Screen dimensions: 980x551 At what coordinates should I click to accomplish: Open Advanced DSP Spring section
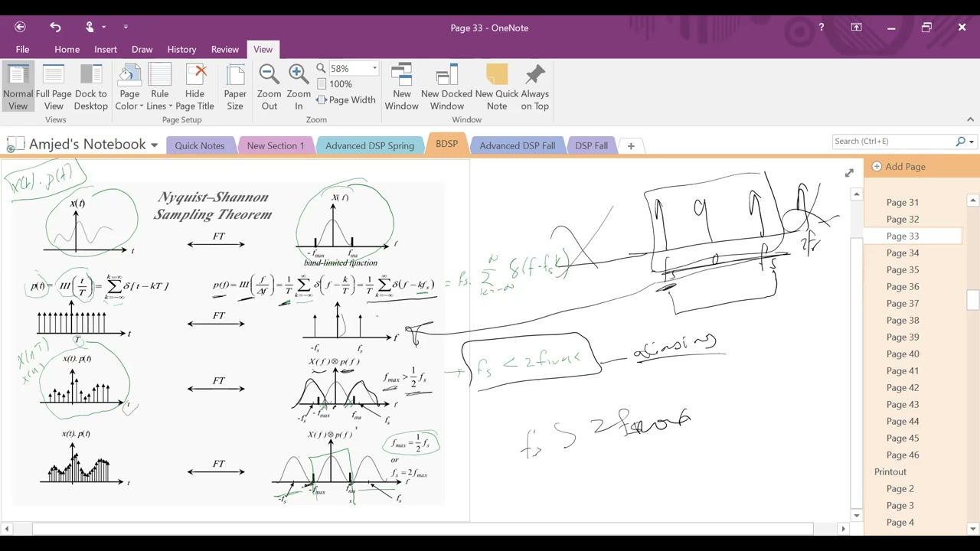point(370,145)
